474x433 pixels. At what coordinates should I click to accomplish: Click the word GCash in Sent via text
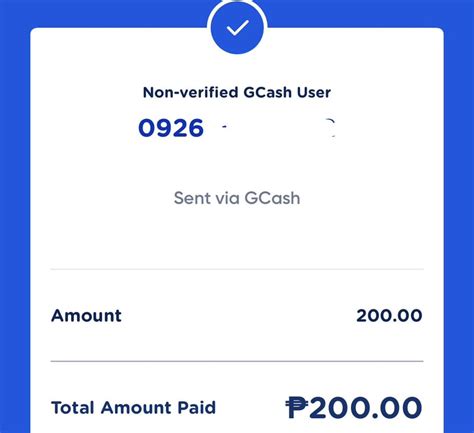(272, 198)
